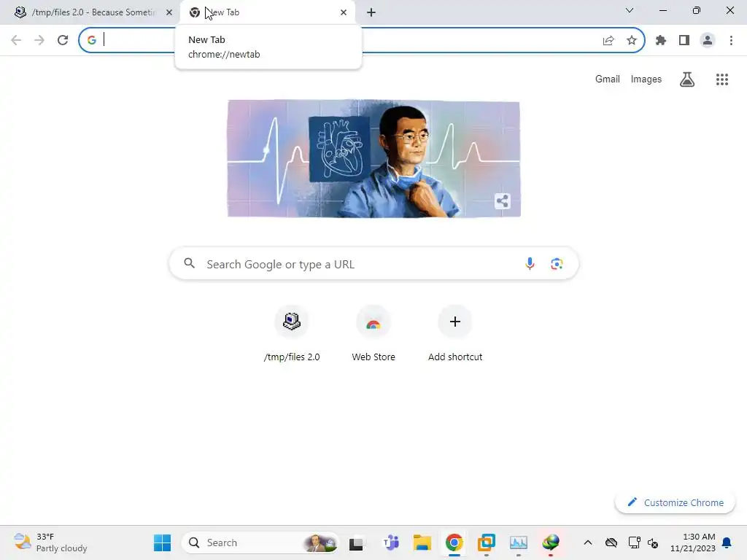This screenshot has height=560, width=747.
Task: Open the globe download manager taskbar app
Action: pos(550,542)
